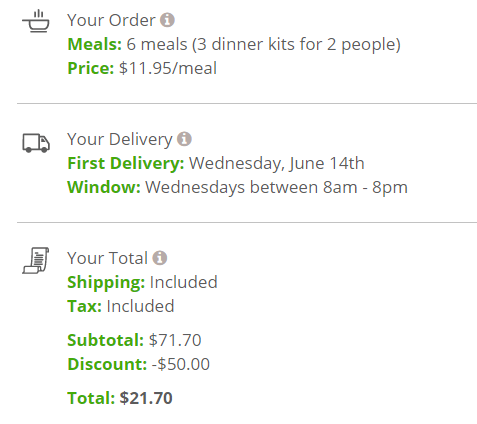
Task: Click the Wednesday, June 14th delivery date
Action: tap(277, 164)
